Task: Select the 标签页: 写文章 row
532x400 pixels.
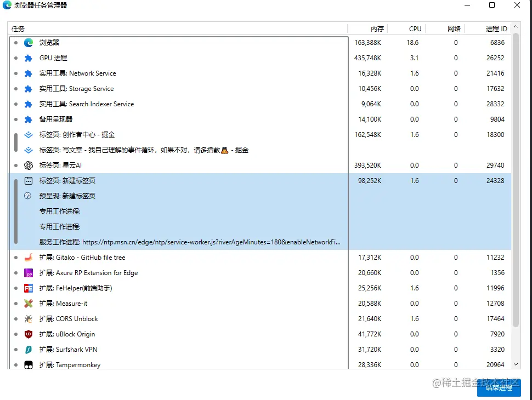Action: pos(260,150)
